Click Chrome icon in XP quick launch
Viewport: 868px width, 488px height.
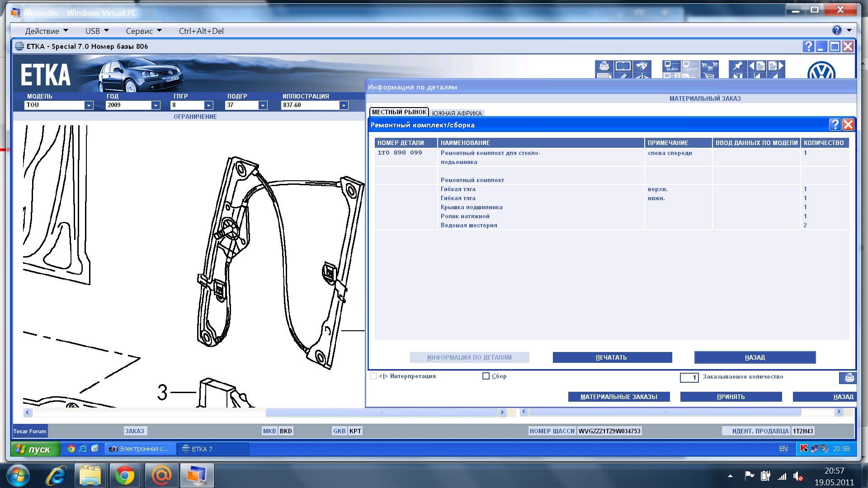point(71,449)
